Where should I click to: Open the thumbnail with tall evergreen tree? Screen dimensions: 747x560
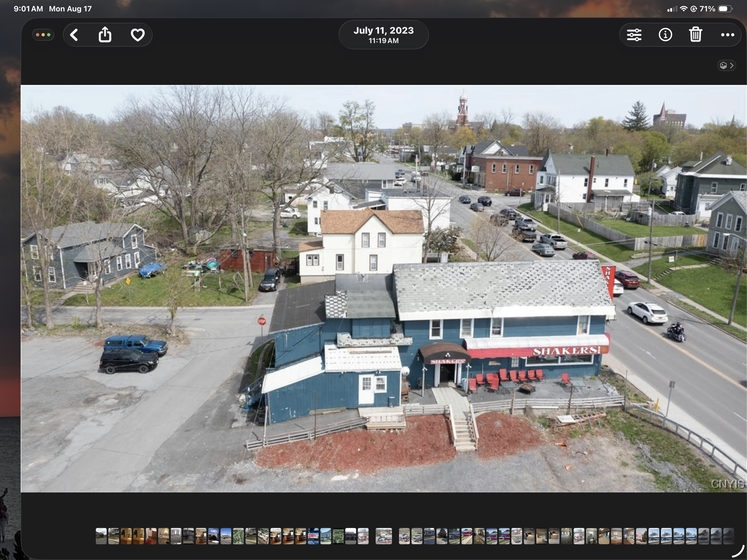tap(442, 536)
